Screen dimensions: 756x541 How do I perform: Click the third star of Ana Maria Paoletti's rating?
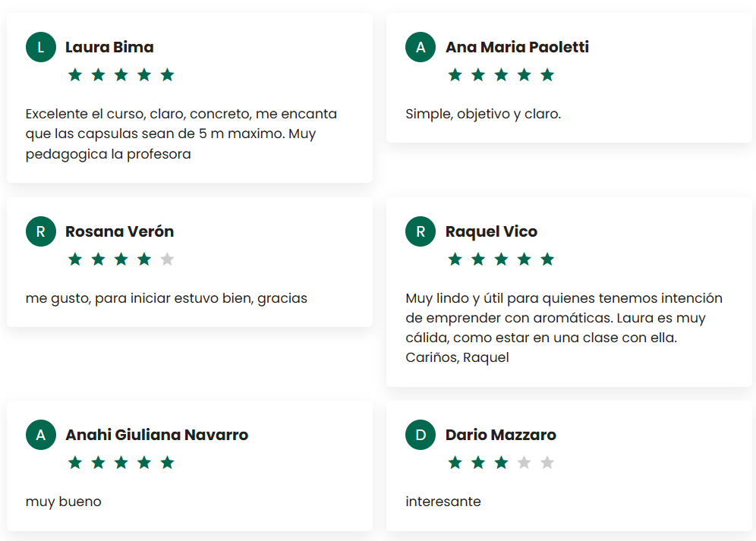[501, 75]
